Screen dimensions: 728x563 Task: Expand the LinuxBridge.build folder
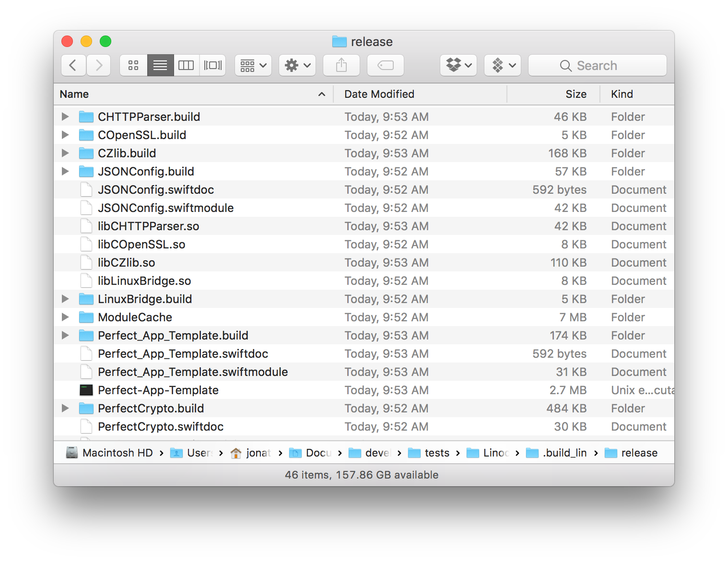[65, 299]
